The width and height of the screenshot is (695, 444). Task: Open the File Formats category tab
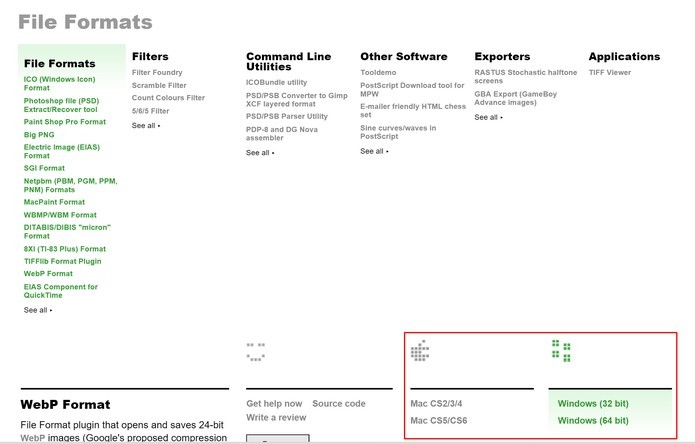pyautogui.click(x=60, y=63)
